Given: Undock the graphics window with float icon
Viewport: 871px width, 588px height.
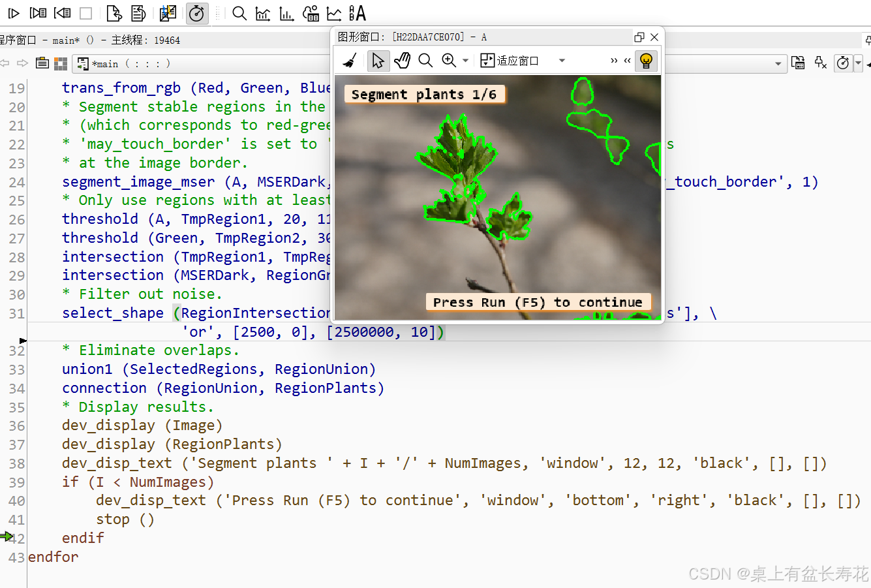Looking at the screenshot, I should click(x=639, y=37).
